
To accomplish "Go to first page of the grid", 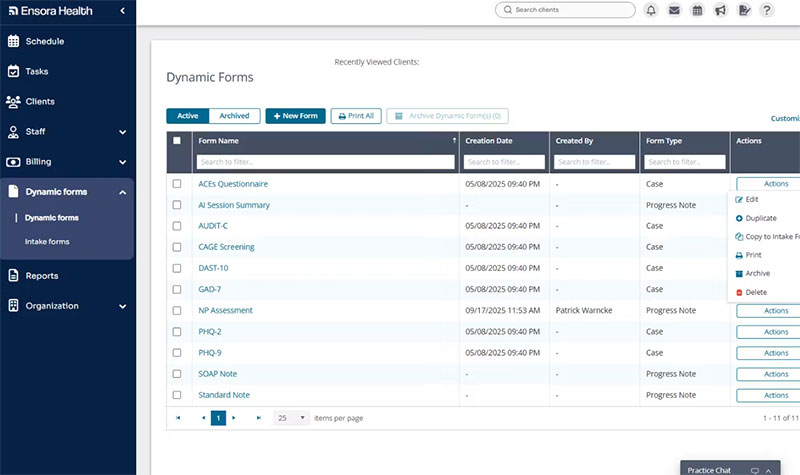I will pyautogui.click(x=178, y=418).
